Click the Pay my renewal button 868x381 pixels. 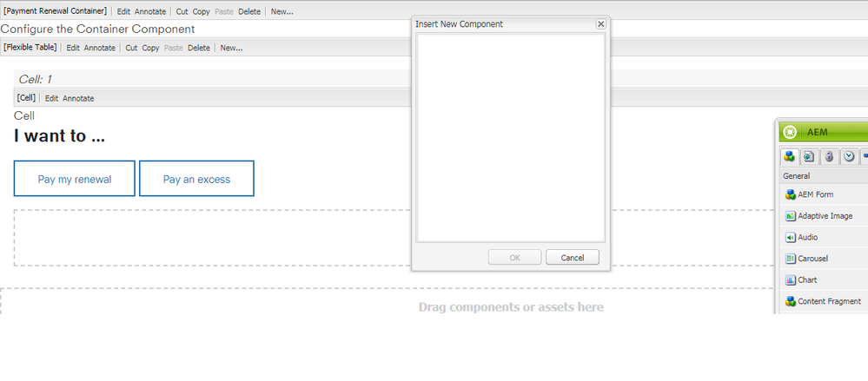[75, 179]
